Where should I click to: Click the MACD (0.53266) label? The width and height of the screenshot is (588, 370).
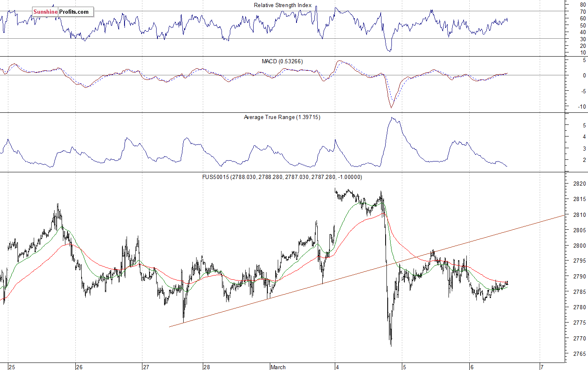tap(282, 62)
